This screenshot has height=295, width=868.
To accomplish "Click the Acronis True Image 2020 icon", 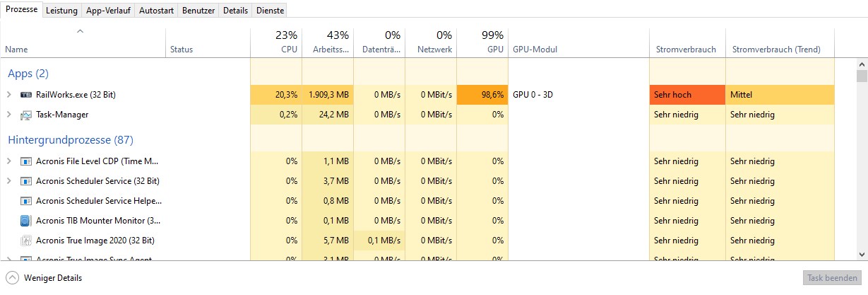I will pos(26,241).
